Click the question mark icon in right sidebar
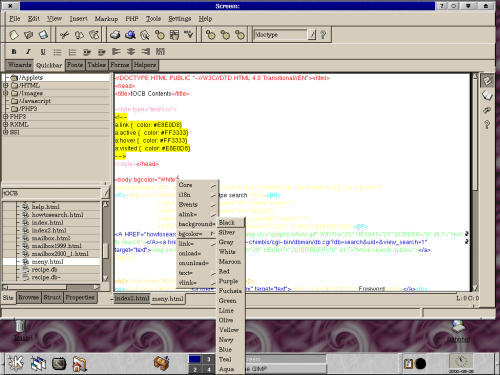 [x=487, y=125]
